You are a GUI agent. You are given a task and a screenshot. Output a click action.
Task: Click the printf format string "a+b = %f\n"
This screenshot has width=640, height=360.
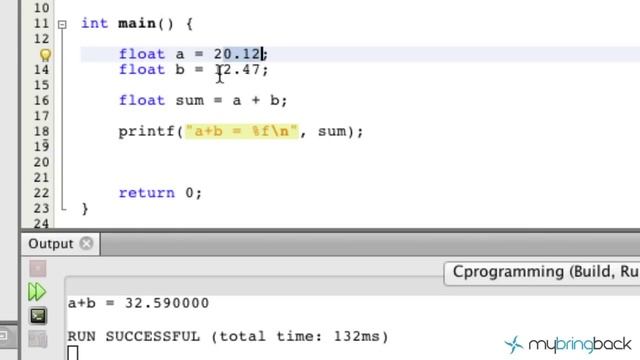click(242, 131)
